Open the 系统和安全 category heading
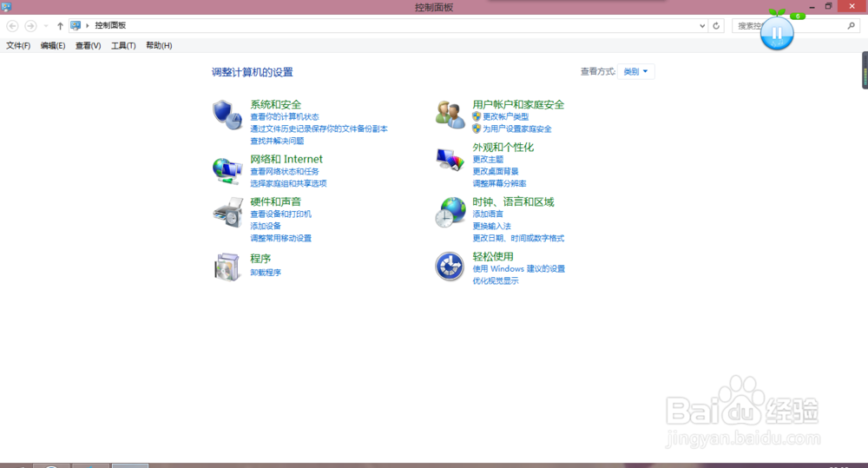868x468 pixels. (x=276, y=104)
